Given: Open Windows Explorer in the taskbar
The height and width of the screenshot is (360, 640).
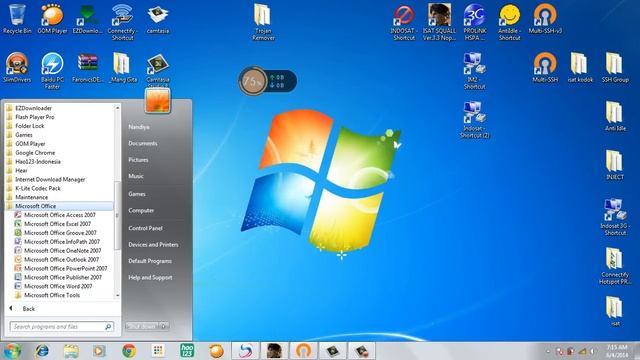Looking at the screenshot, I should click(x=71, y=351).
